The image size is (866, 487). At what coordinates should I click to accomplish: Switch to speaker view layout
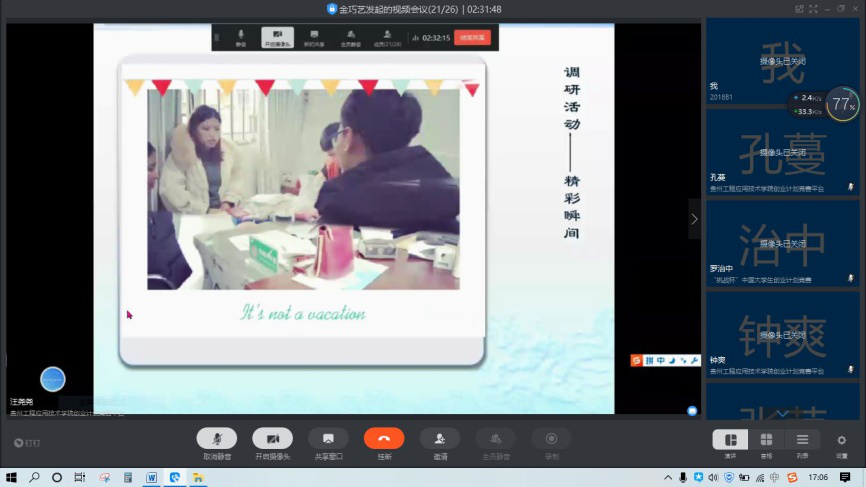730,440
